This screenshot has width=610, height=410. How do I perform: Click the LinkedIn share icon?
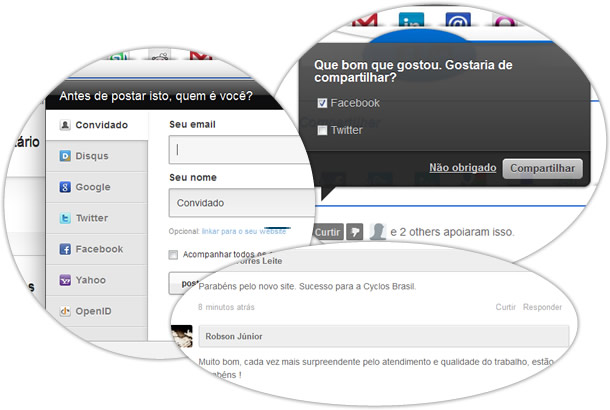pyautogui.click(x=412, y=19)
